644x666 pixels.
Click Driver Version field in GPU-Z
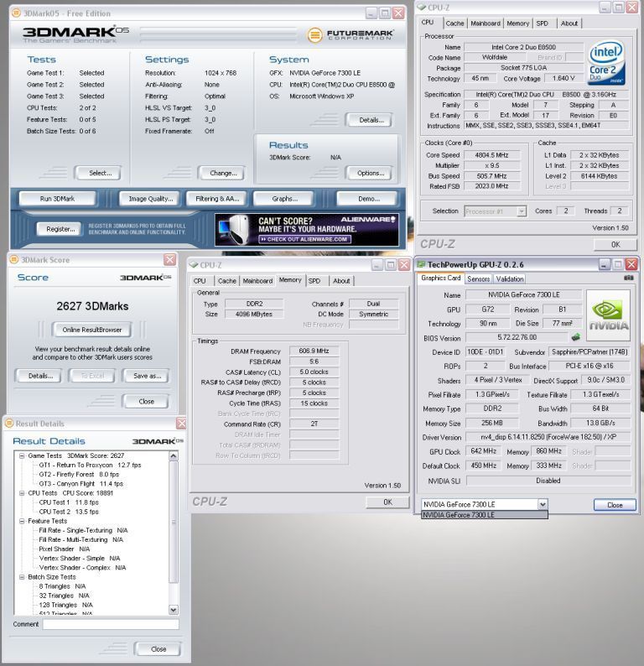pos(548,437)
